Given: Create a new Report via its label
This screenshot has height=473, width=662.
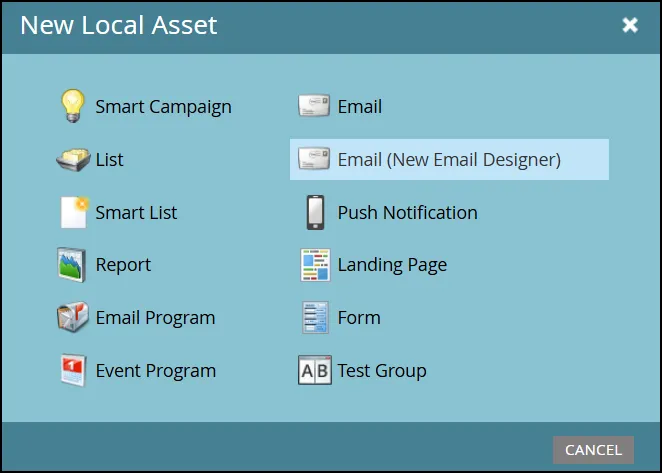Looking at the screenshot, I should coord(123,265).
